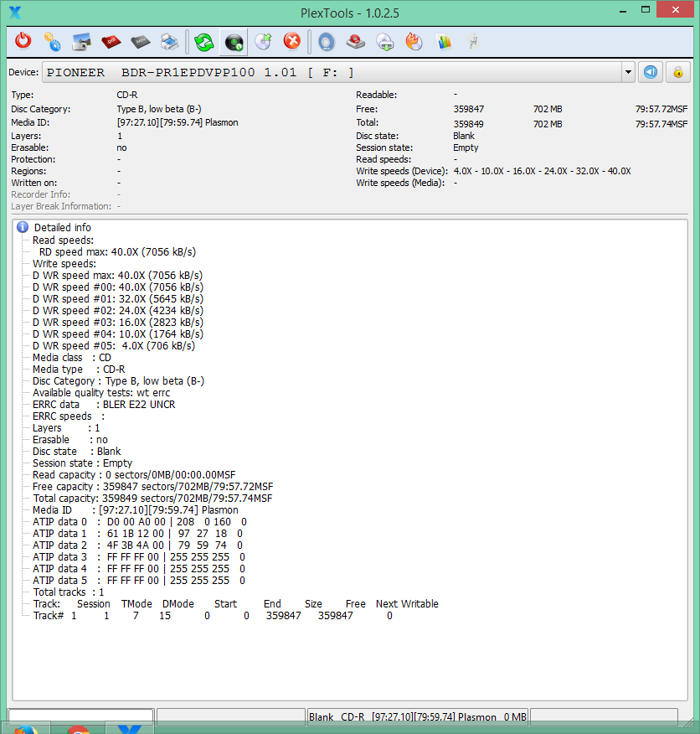Click the Write speeds (Device) value list
Image resolution: width=700 pixels, height=734 pixels.
pyautogui.click(x=542, y=171)
